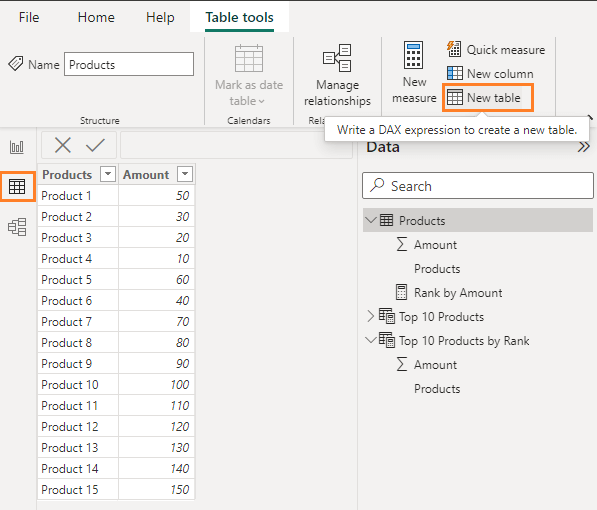This screenshot has width=597, height=510.
Task: Click the New column icon
Action: pyautogui.click(x=455, y=73)
